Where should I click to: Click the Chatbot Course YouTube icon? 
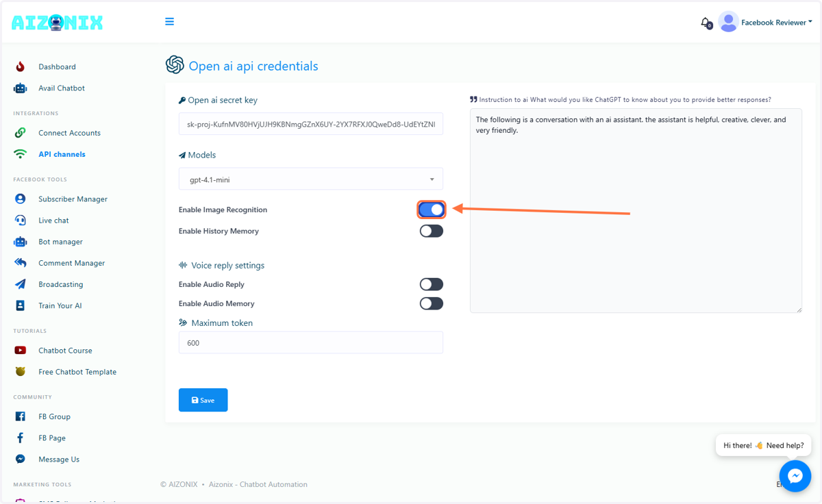click(x=21, y=350)
